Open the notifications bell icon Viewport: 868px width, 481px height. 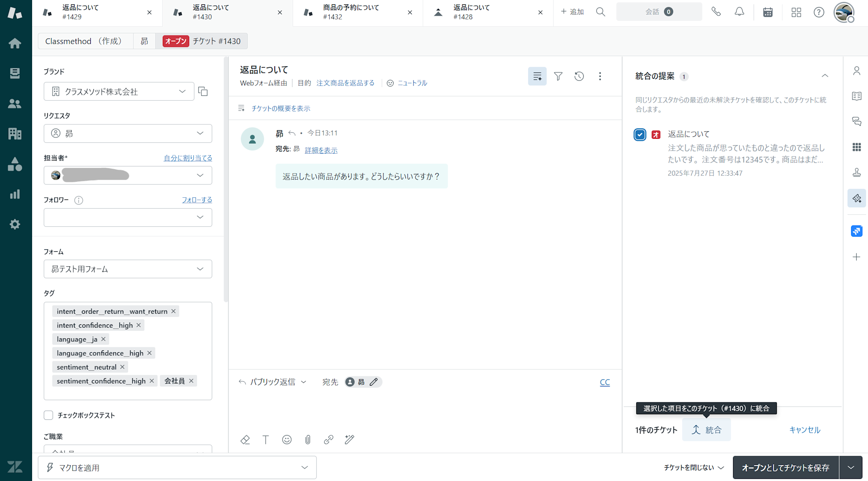tap(740, 12)
